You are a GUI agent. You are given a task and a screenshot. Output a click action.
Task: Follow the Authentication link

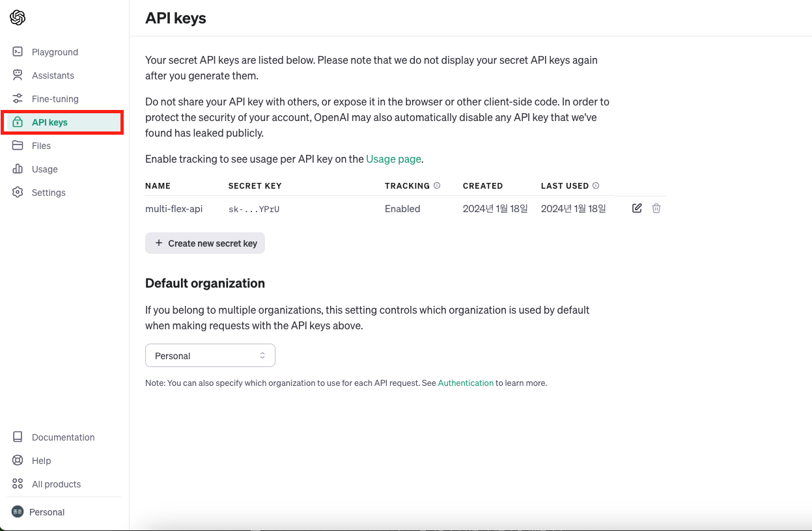466,383
